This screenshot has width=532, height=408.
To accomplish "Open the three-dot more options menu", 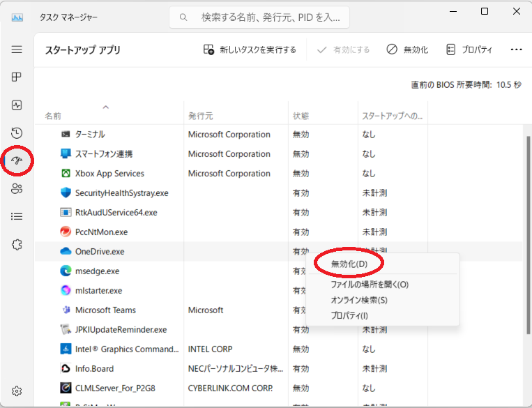I will (516, 50).
